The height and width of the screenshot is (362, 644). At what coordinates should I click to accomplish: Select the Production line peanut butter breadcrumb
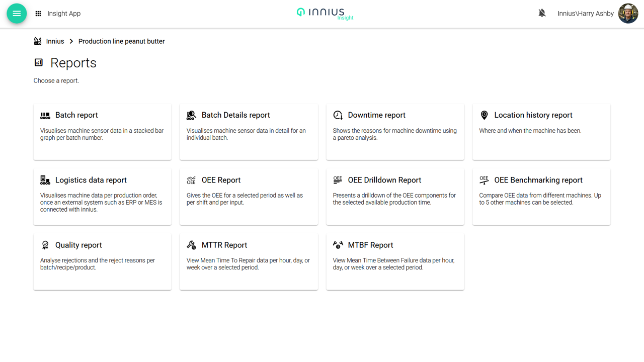pyautogui.click(x=121, y=41)
